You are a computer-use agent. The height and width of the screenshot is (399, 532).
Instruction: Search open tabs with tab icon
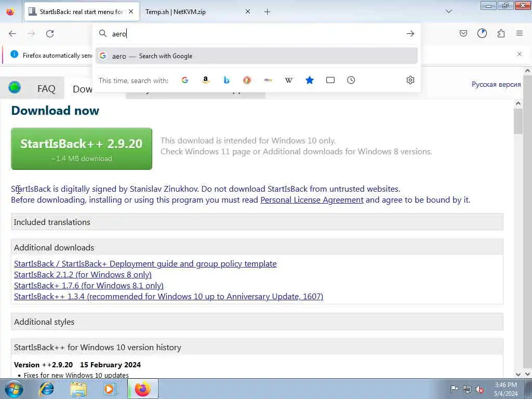click(x=330, y=80)
